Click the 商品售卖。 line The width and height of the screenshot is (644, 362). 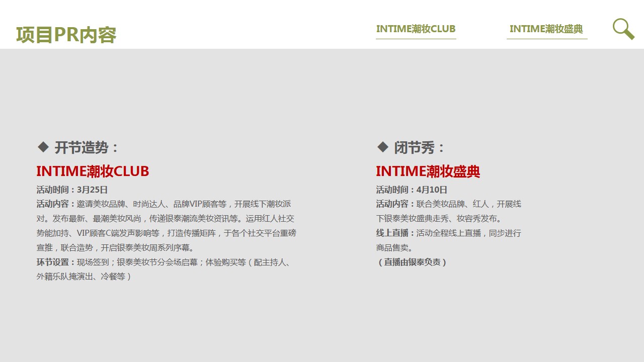coord(394,247)
